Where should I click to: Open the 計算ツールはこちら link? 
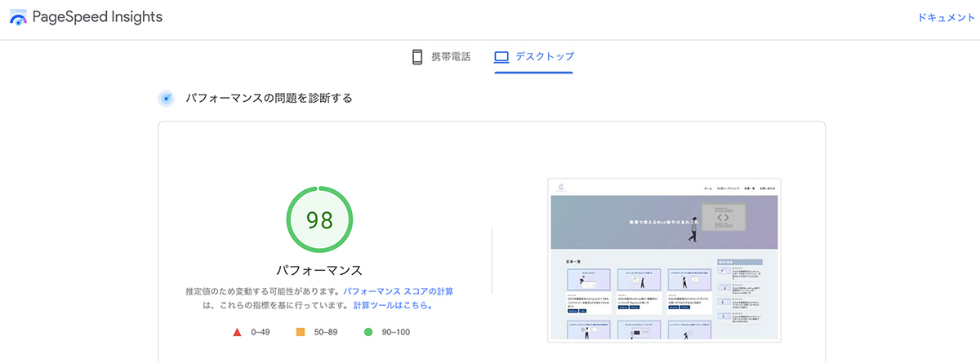coord(393,306)
